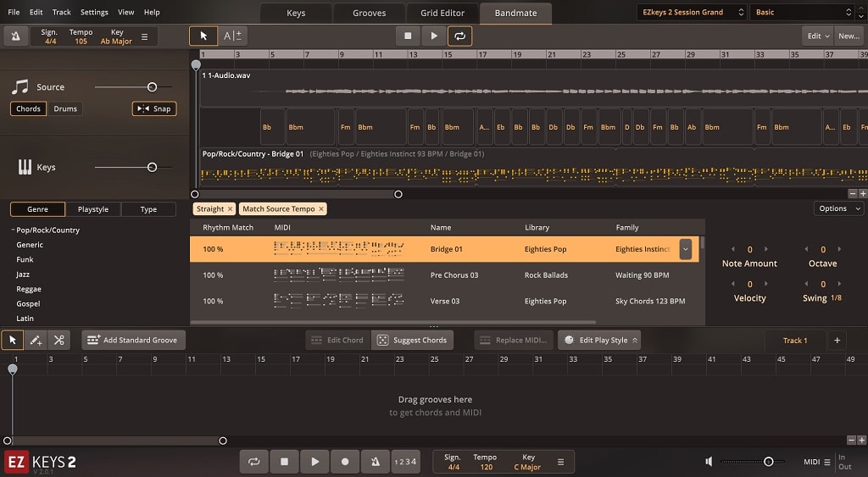Click the record button
Image resolution: width=868 pixels, height=477 pixels.
click(x=345, y=462)
